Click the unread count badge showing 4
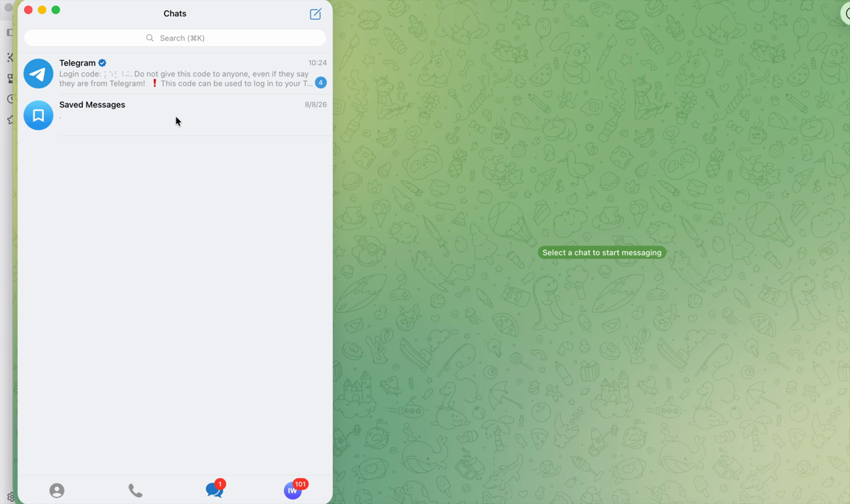The image size is (850, 504). pyautogui.click(x=320, y=83)
